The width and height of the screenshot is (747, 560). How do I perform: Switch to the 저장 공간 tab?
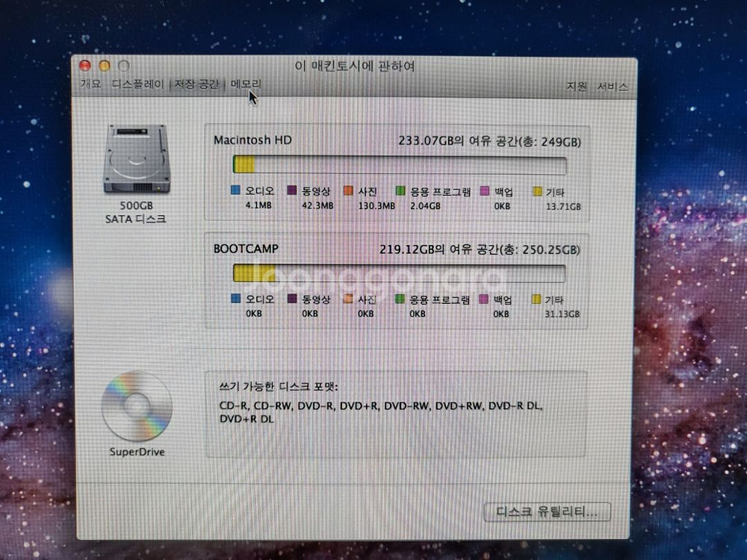198,85
